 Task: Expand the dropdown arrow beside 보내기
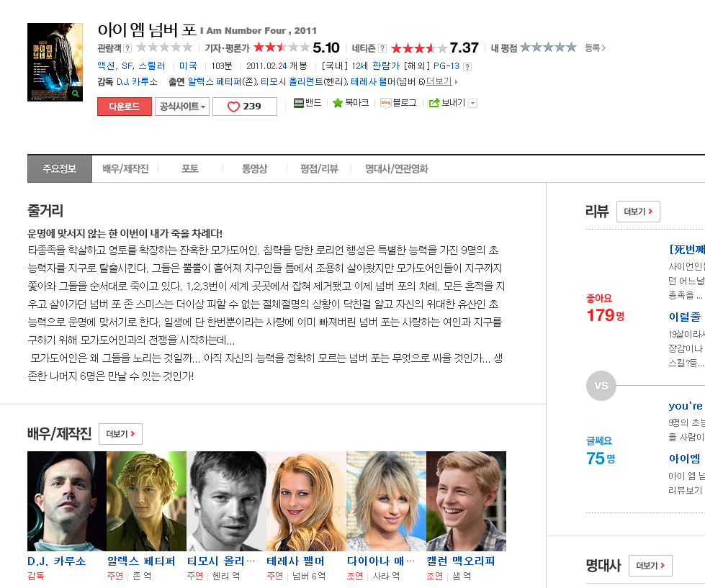[472, 103]
